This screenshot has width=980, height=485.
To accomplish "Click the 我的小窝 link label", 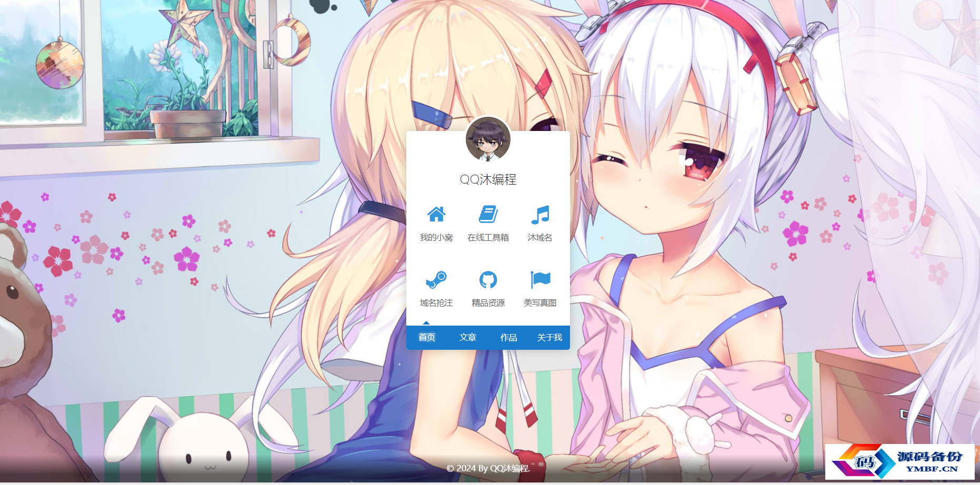I will pos(436,238).
